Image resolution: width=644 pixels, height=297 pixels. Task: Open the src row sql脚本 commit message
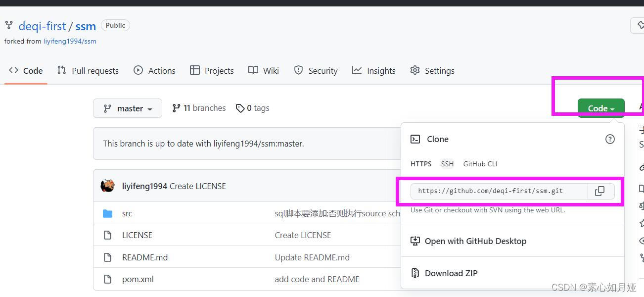[337, 213]
